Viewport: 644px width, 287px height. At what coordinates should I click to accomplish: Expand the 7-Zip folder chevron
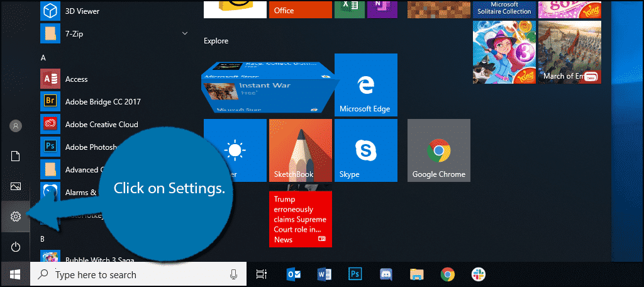tap(185, 33)
